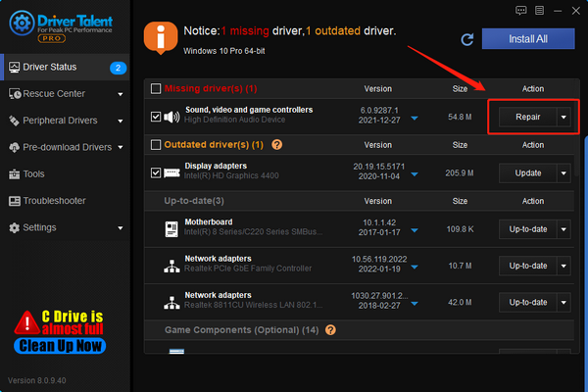
Task: Click the refresh scan icon beside Install All
Action: (x=467, y=39)
